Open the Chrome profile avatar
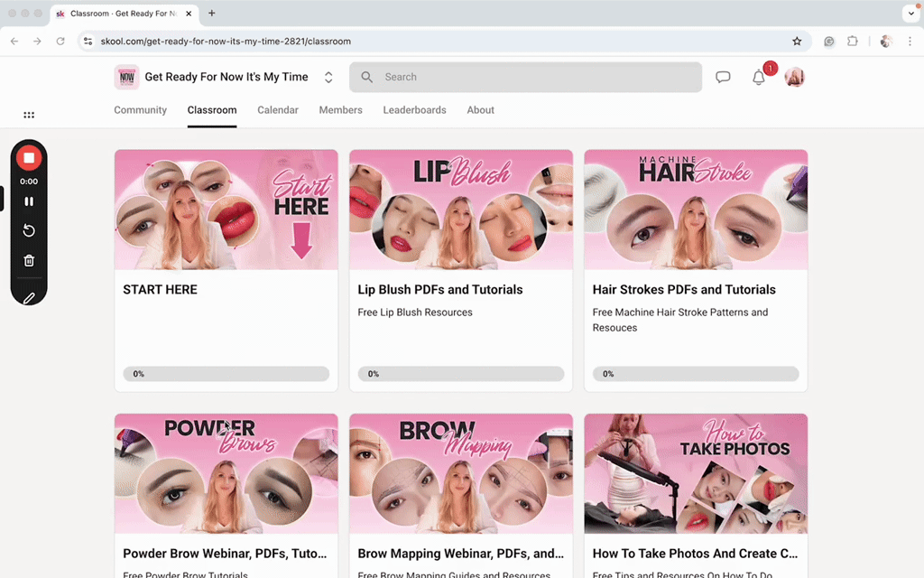This screenshot has height=578, width=924. [x=886, y=42]
